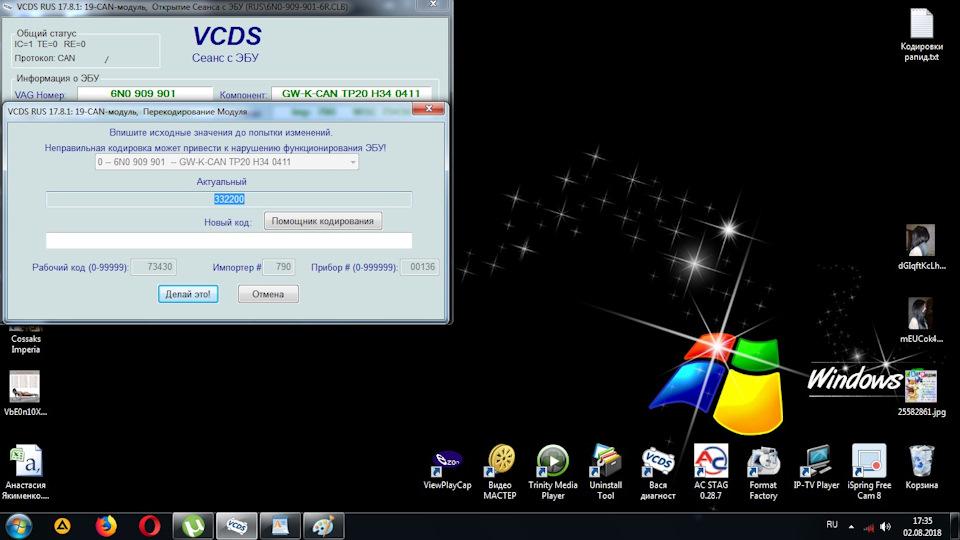The width and height of the screenshot is (960, 540).
Task: Launch AC STAG 0.28.7 shortcut
Action: tap(711, 471)
